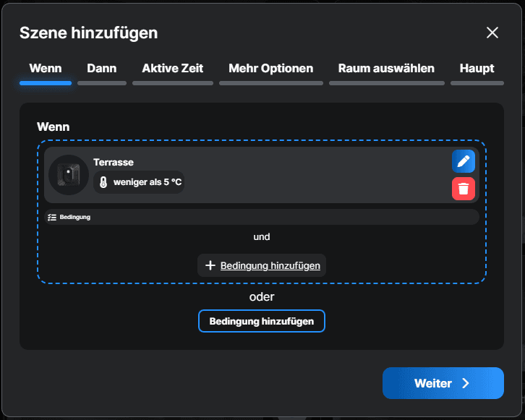Open the Aktive Zeit tab
This screenshot has width=525, height=420.
coord(173,69)
